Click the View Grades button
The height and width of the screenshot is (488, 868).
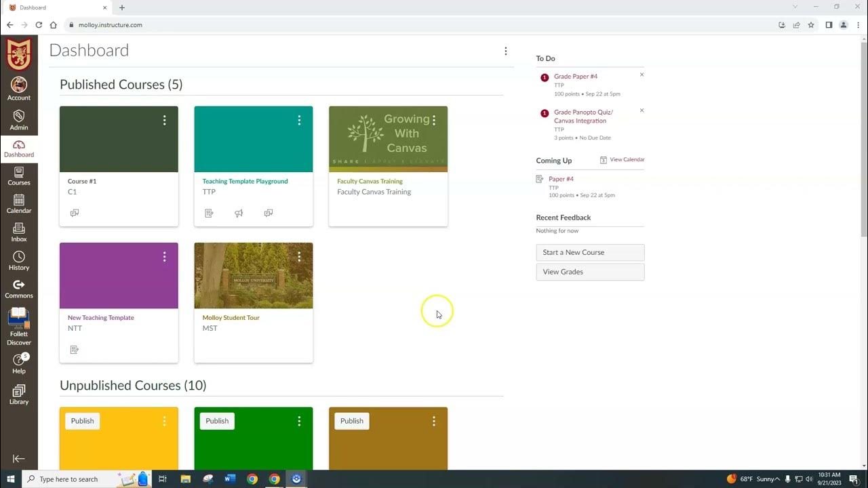(x=590, y=272)
